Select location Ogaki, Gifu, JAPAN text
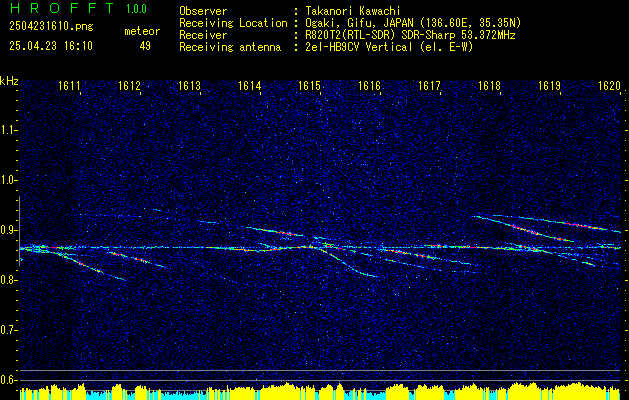The width and height of the screenshot is (629, 400). click(x=413, y=23)
